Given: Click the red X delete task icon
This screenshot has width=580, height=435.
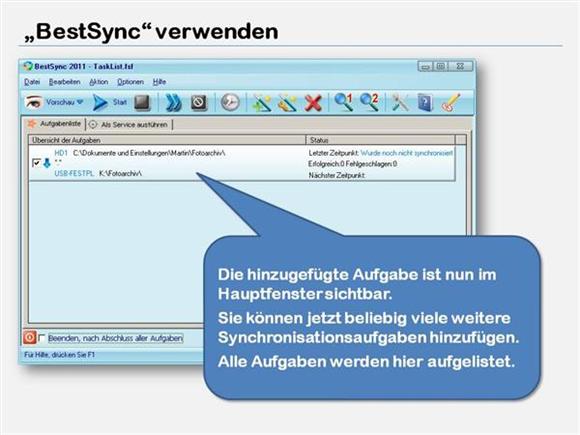Looking at the screenshot, I should click(x=313, y=103).
